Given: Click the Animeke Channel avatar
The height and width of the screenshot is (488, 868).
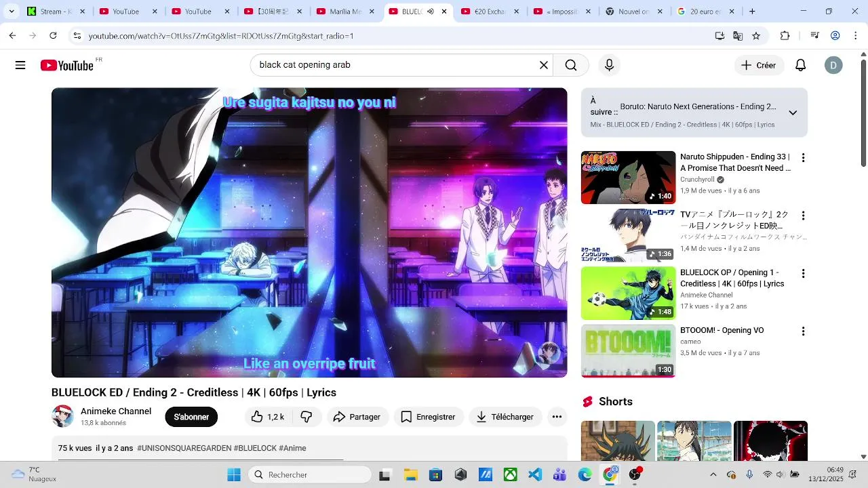Looking at the screenshot, I should 62,416.
